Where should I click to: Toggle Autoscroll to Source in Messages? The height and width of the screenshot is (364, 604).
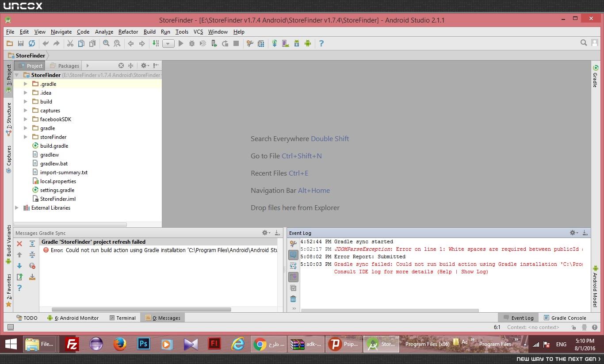pyautogui.click(x=32, y=277)
